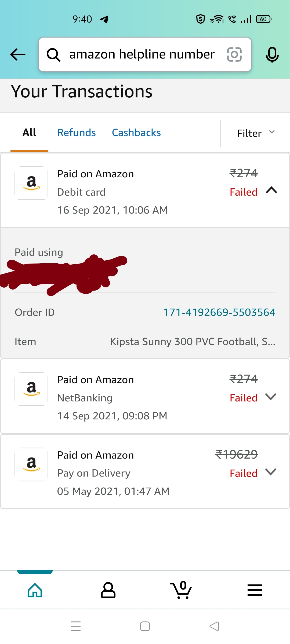The width and height of the screenshot is (290, 644).
Task: Open the hamburger menu icon
Action: 255,590
